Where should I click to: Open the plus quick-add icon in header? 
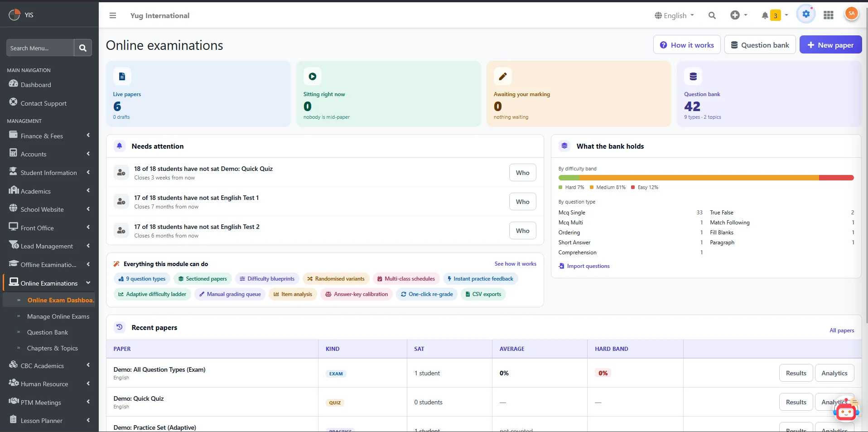(x=735, y=15)
